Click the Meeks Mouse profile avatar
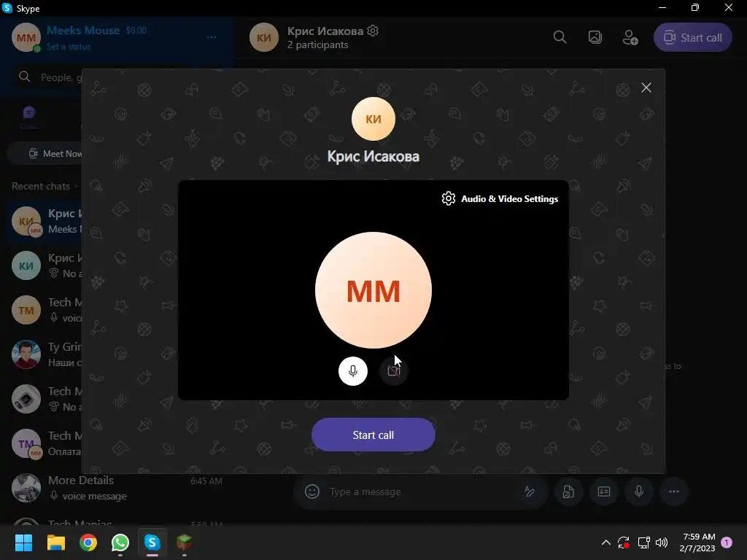This screenshot has height=560, width=747. pyautogui.click(x=26, y=37)
